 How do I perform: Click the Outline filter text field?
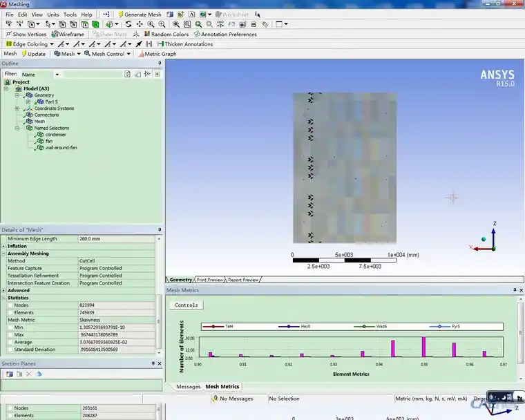93,74
